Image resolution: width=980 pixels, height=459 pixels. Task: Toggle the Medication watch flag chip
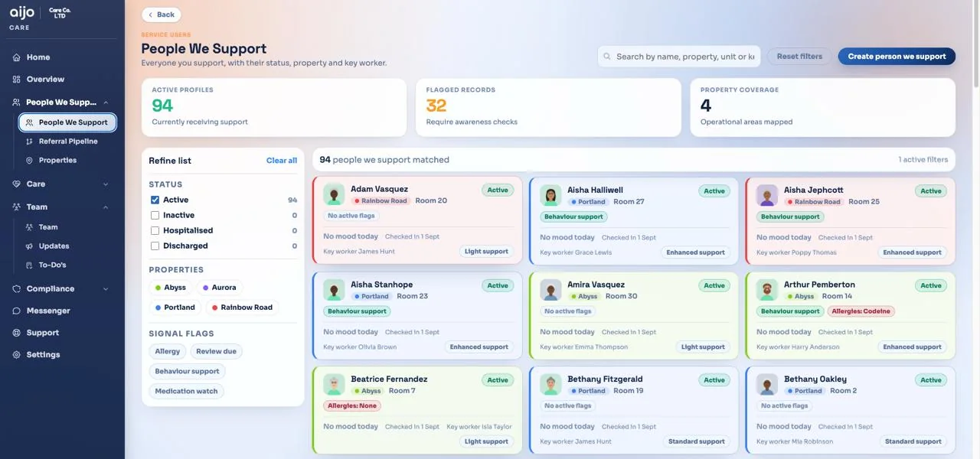pyautogui.click(x=186, y=392)
